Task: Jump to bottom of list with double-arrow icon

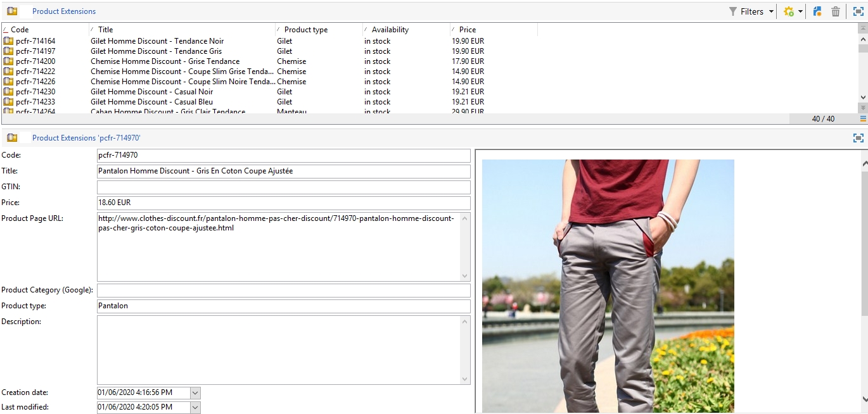Action: (863, 108)
